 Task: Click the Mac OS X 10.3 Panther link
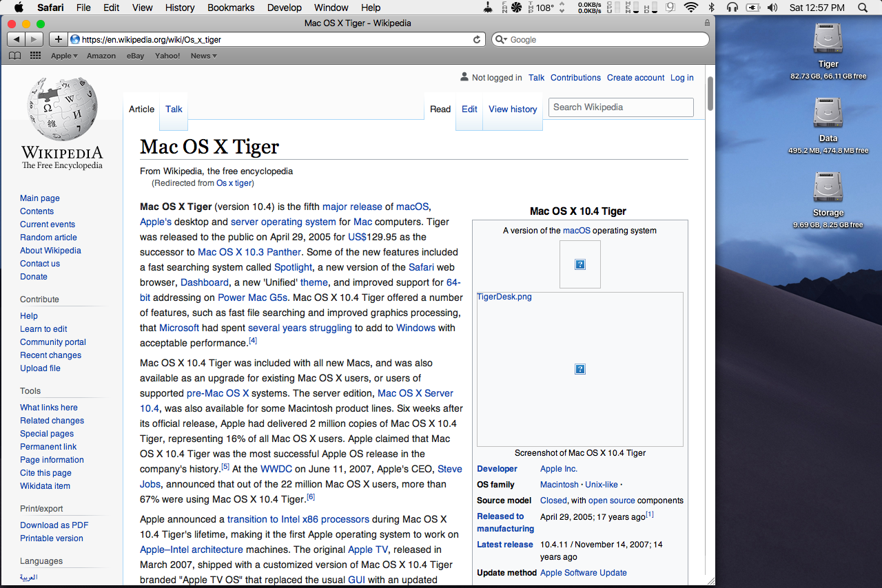coord(249,252)
